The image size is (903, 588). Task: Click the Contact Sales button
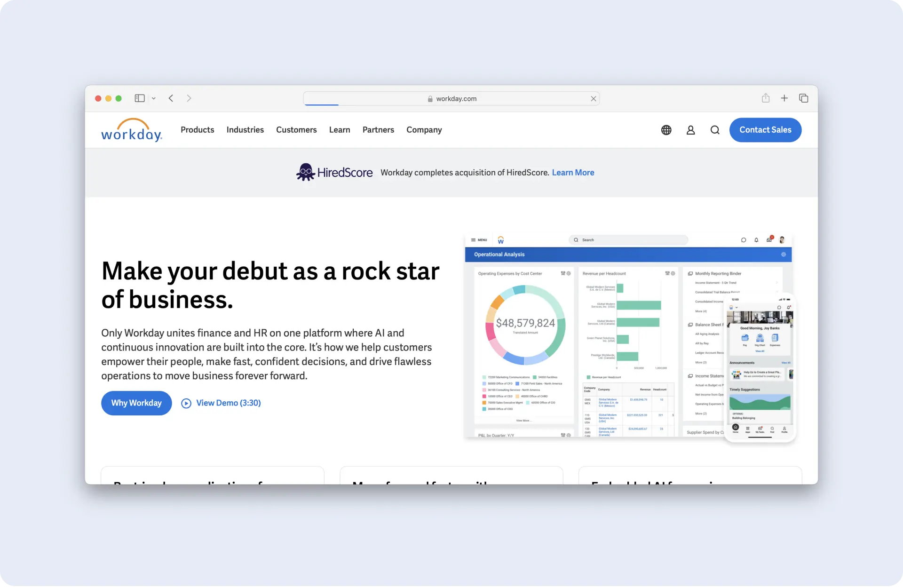click(x=765, y=130)
